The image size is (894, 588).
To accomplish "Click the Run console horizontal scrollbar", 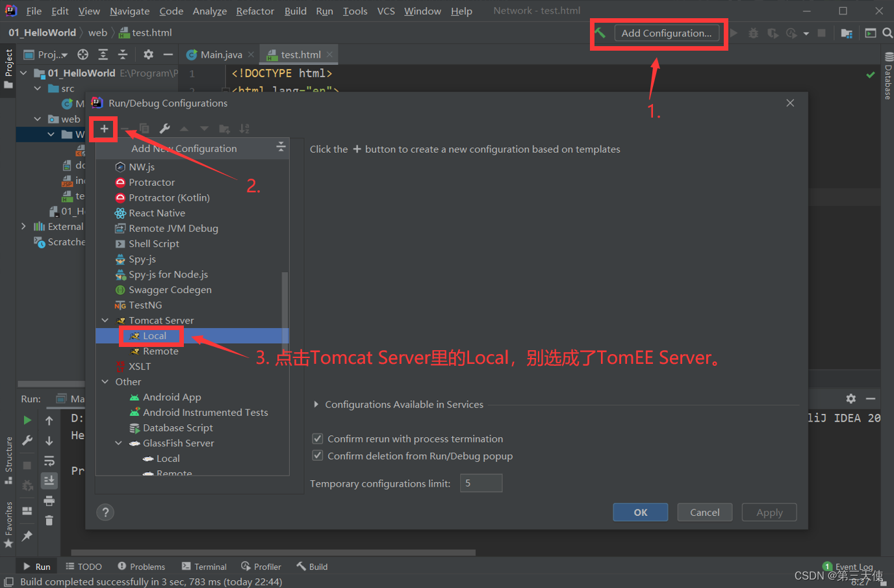I will [x=274, y=553].
